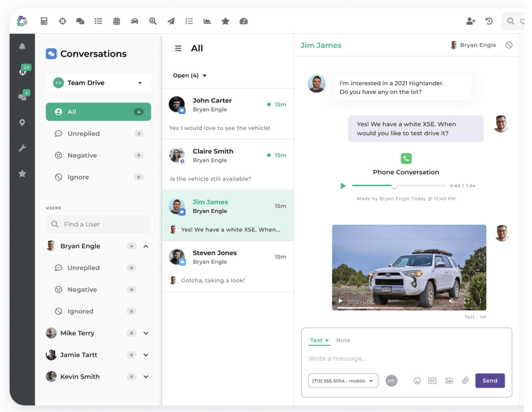Click the add user icon
The image size is (532, 412).
pyautogui.click(x=470, y=21)
